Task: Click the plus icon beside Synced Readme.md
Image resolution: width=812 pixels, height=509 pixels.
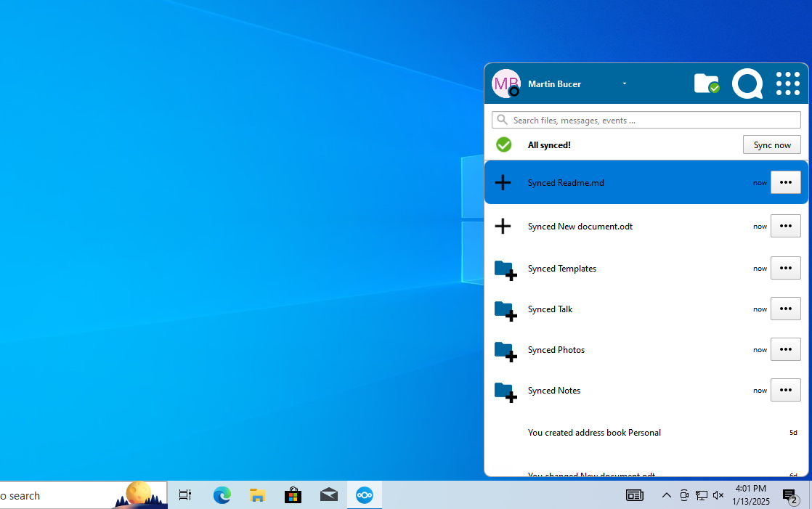Action: [x=503, y=182]
